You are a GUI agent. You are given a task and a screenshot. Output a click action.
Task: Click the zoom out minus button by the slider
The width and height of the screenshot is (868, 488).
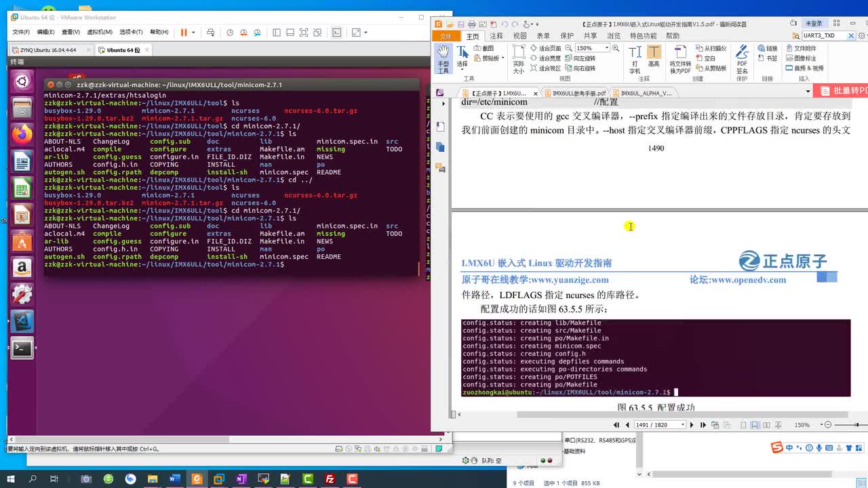pos(827,425)
